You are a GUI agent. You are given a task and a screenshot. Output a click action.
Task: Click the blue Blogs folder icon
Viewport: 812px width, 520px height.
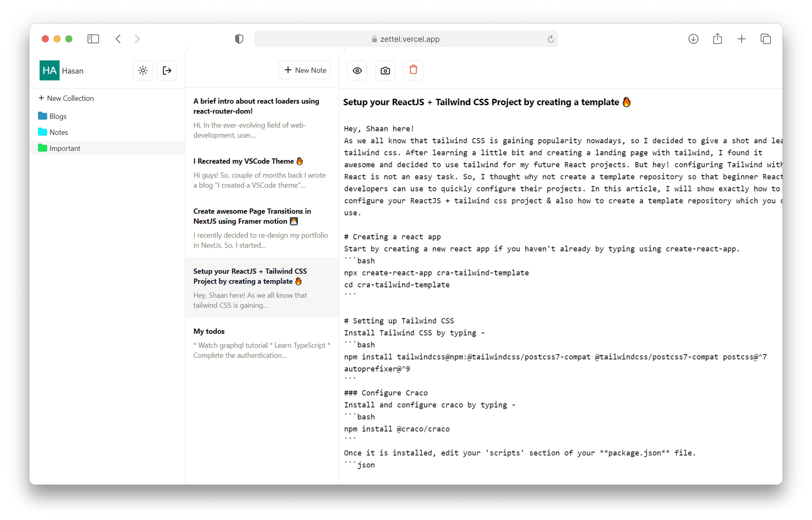[43, 116]
